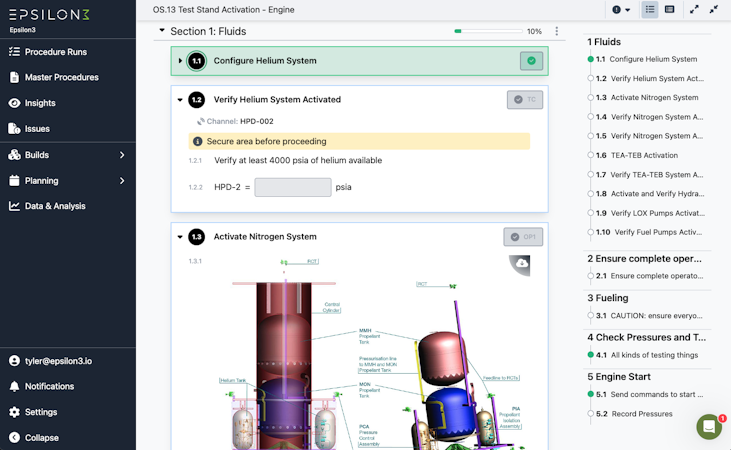Switch to list view layout
The width and height of the screenshot is (731, 450).
point(649,10)
